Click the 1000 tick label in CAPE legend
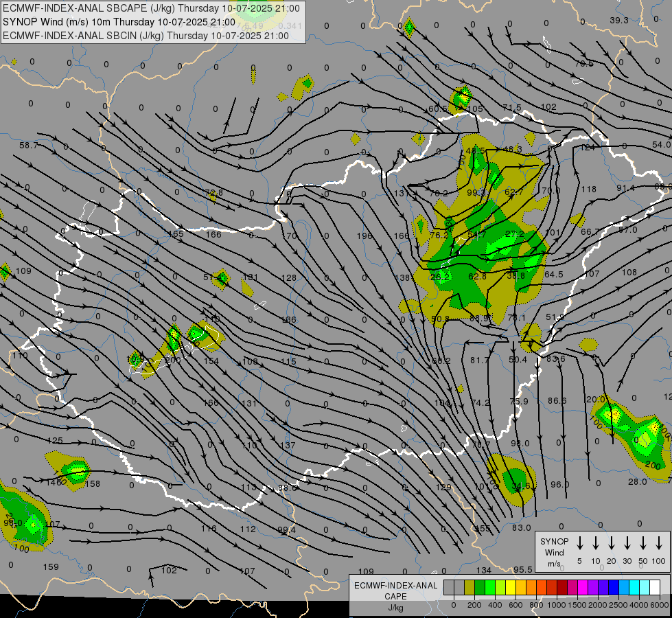Image resolution: width=672 pixels, height=618 pixels. (x=556, y=605)
